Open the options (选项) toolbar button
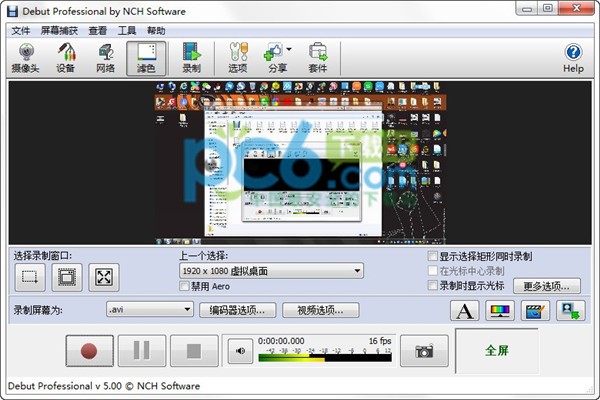 click(238, 58)
